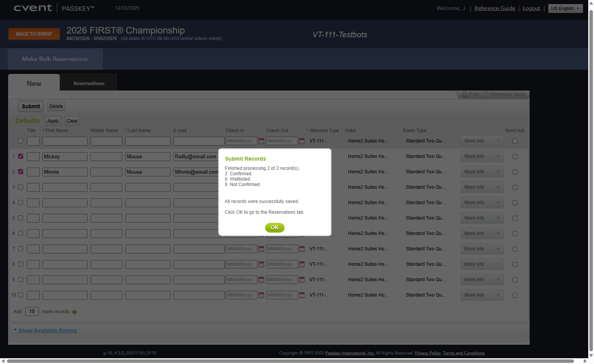The width and height of the screenshot is (594, 364).
Task: Toggle the select-all checkbox in defaults row
Action: click(21, 141)
